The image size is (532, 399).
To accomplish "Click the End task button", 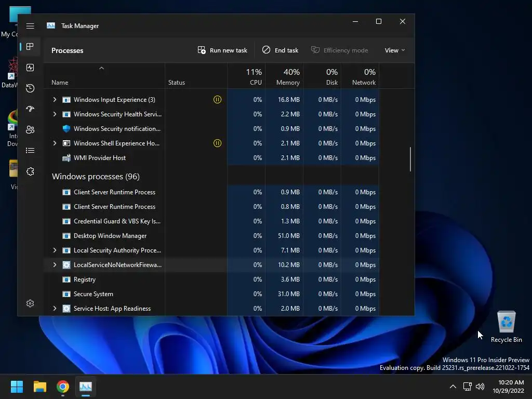I will coord(280,50).
